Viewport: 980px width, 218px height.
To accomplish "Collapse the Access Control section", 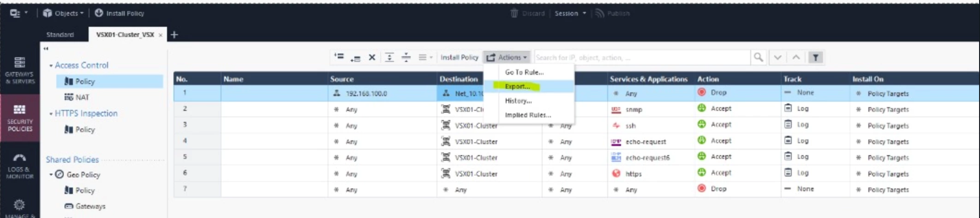I will pos(51,66).
